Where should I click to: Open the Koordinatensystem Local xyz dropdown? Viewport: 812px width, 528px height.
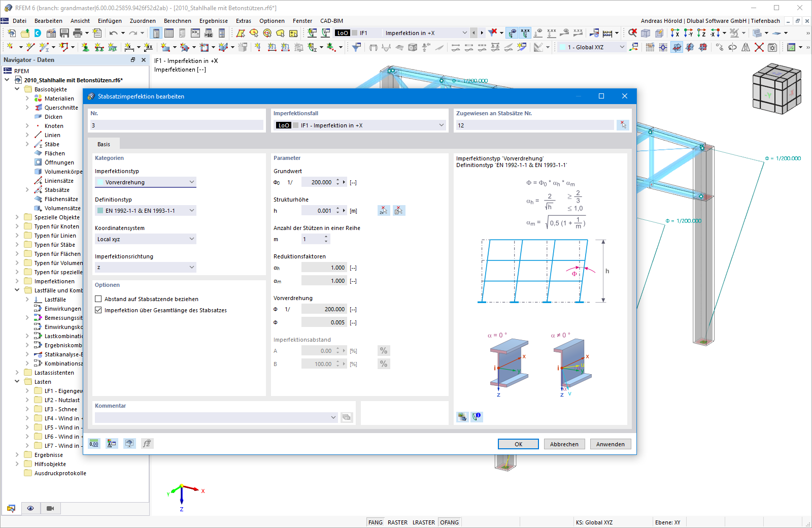point(146,239)
